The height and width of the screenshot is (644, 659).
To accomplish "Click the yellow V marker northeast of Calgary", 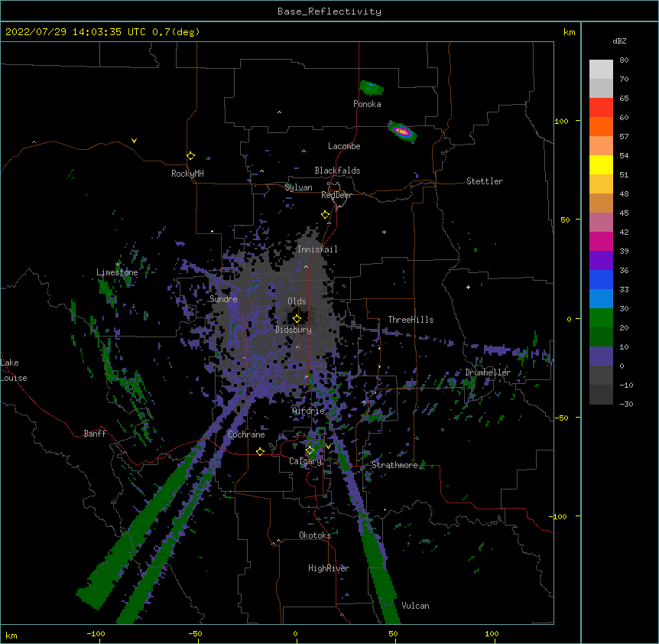I will click(x=328, y=447).
